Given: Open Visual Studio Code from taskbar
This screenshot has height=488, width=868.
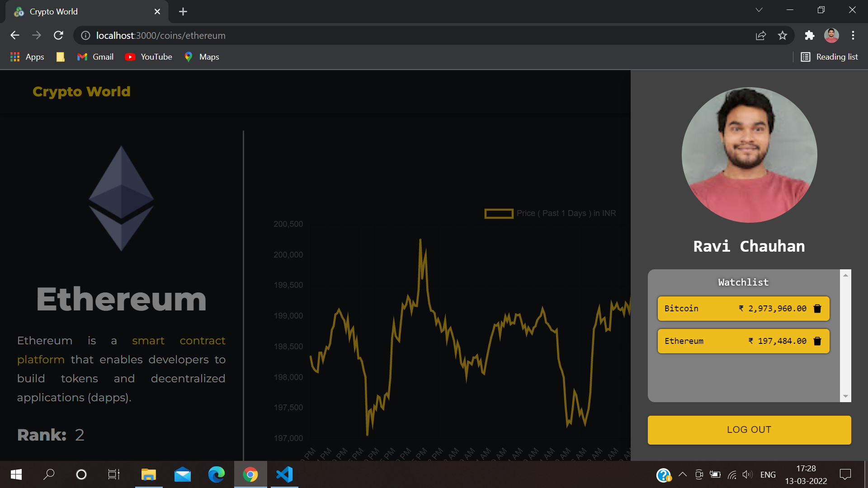Looking at the screenshot, I should pos(284,474).
